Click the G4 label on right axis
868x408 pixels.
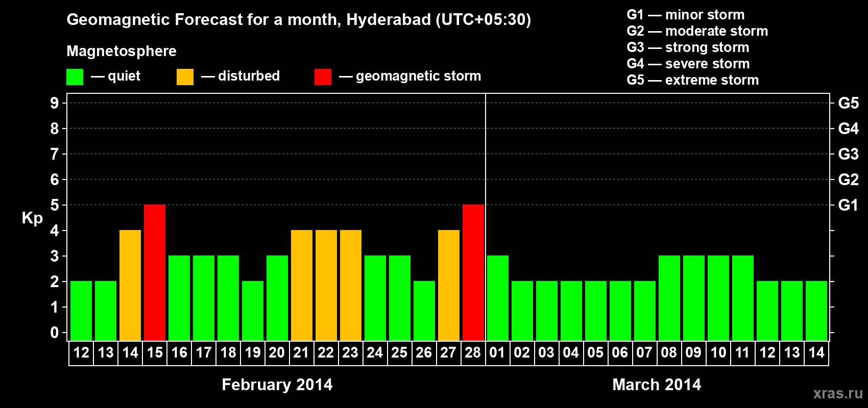[849, 129]
